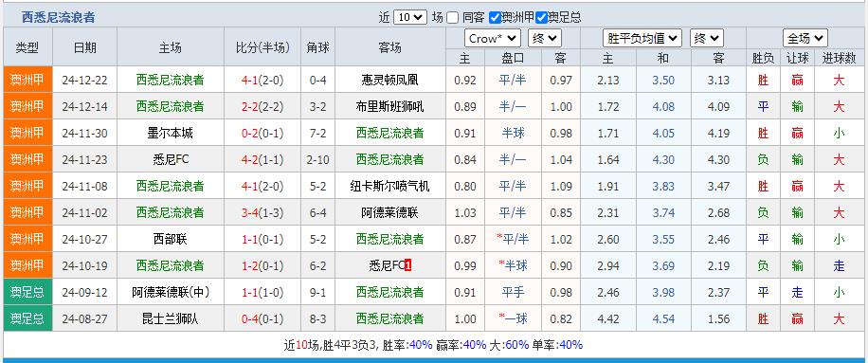Click the home team 昆士兰狮队
Screen dimensions: 868x363
170,318
